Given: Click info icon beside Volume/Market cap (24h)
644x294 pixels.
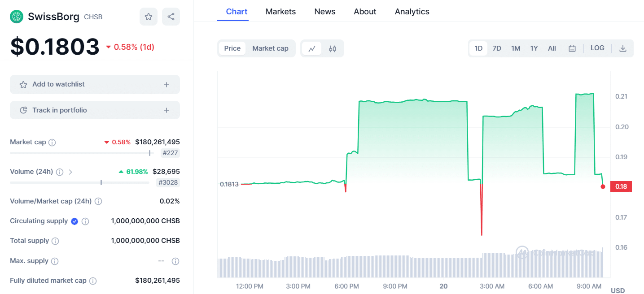Looking at the screenshot, I should click(x=98, y=202).
